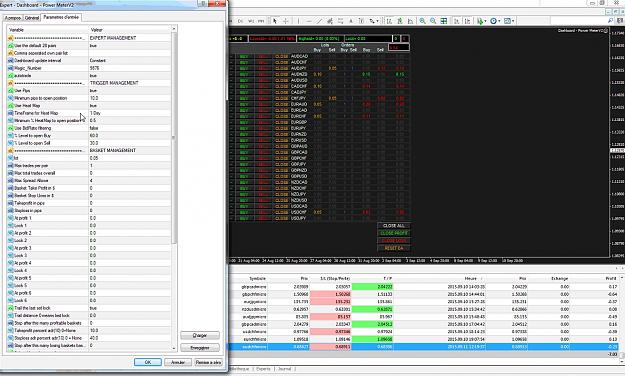The image size is (625, 376).
Task: Zoom in on the chart
Action: pos(422,21)
